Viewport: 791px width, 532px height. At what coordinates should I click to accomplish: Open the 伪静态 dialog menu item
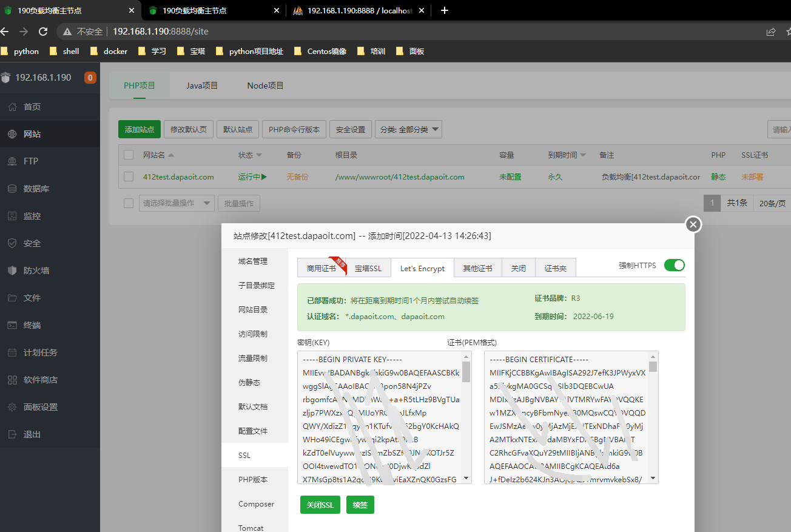pyautogui.click(x=255, y=382)
